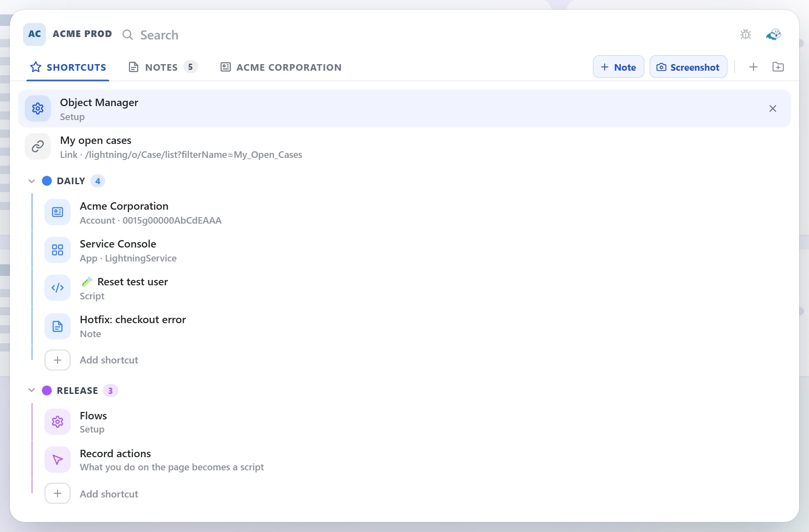This screenshot has width=809, height=532.
Task: Click the blue Daily color dot
Action: pos(47,181)
